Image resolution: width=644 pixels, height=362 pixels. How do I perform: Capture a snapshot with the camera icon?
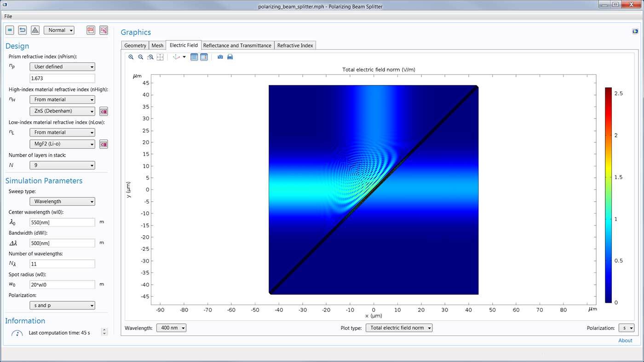tap(220, 57)
